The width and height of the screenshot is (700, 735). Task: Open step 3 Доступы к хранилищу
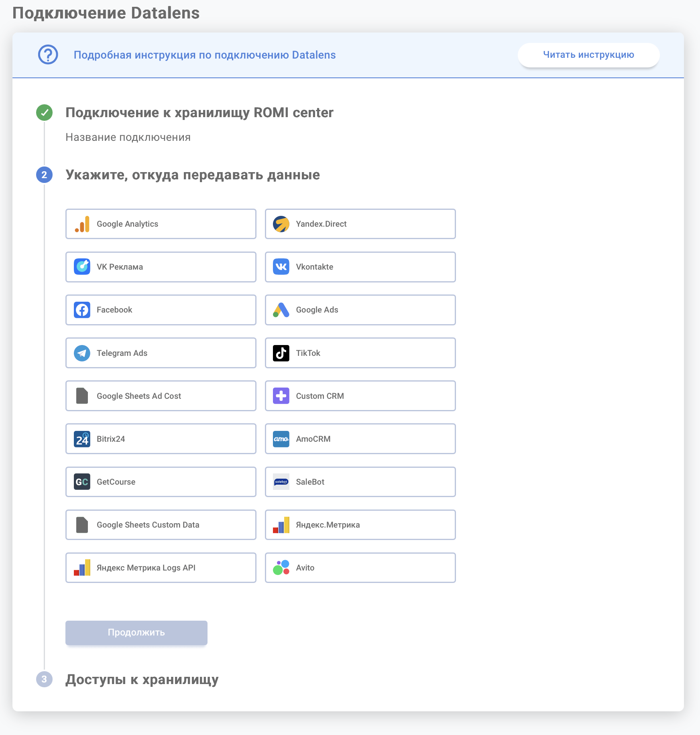[142, 679]
